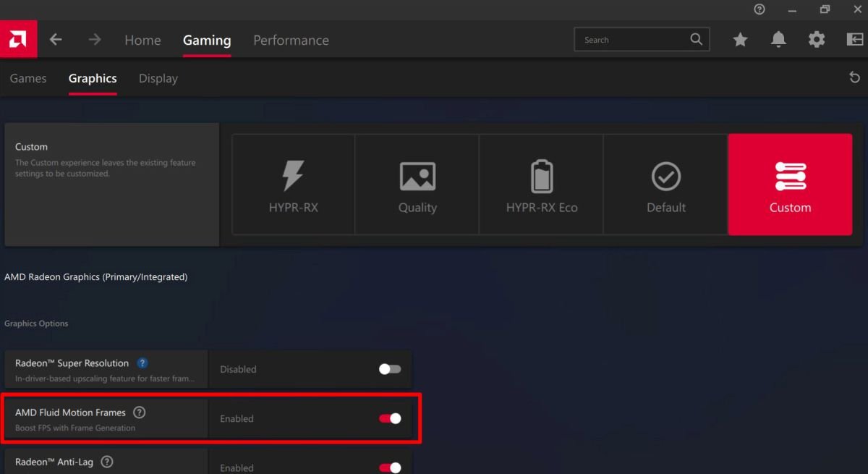Disable Radeon Anti-Lag toggle
Viewport: 868px width, 474px height.
coord(390,467)
